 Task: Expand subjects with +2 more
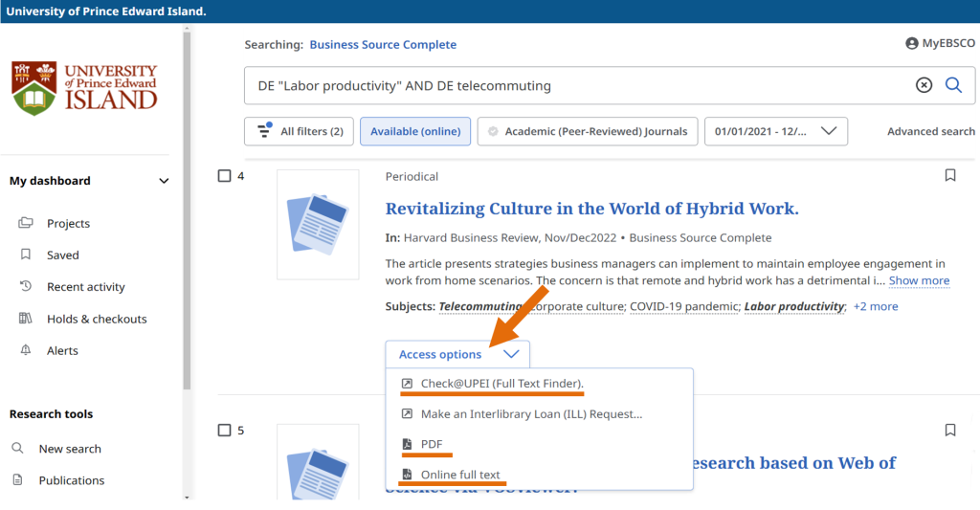click(876, 306)
